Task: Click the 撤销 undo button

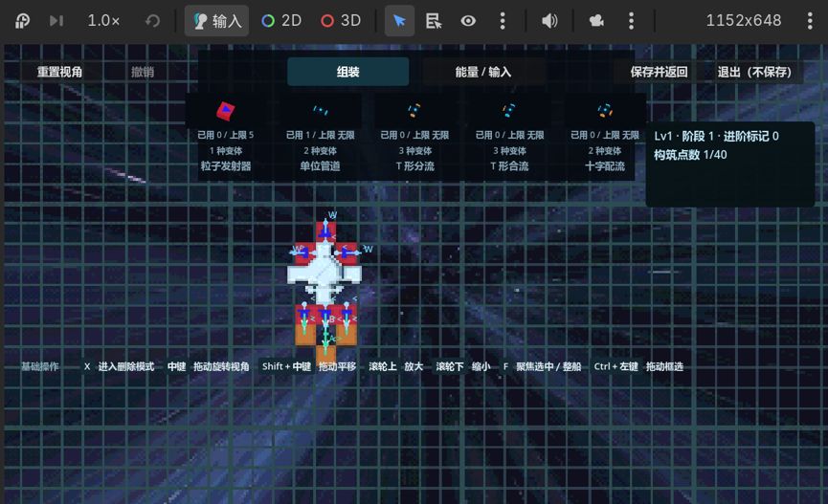Action: 143,72
